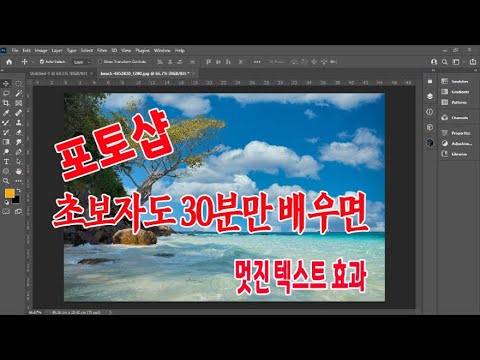Click the orange foreground color swatch
Screen dimensions: 480x360
tap(10, 193)
